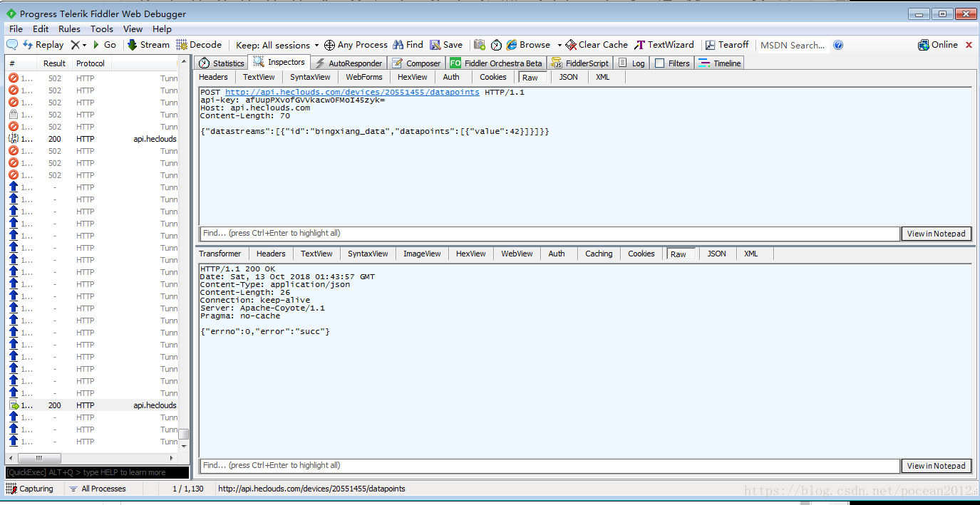
Task: Open the Rules menu
Action: point(69,29)
